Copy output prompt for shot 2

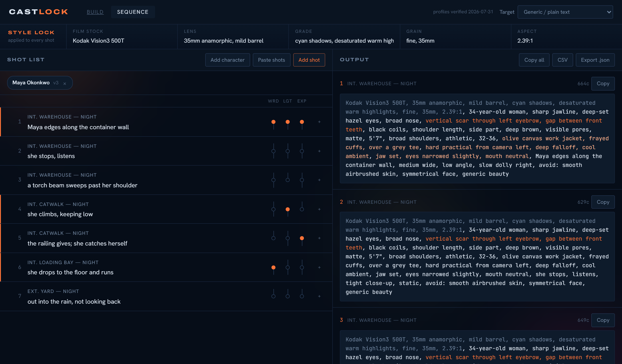603,202
